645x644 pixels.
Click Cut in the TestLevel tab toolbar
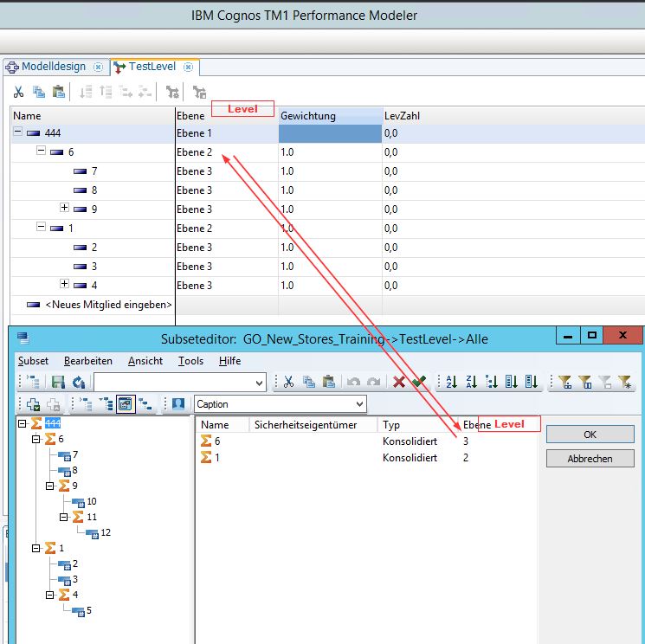[x=18, y=92]
